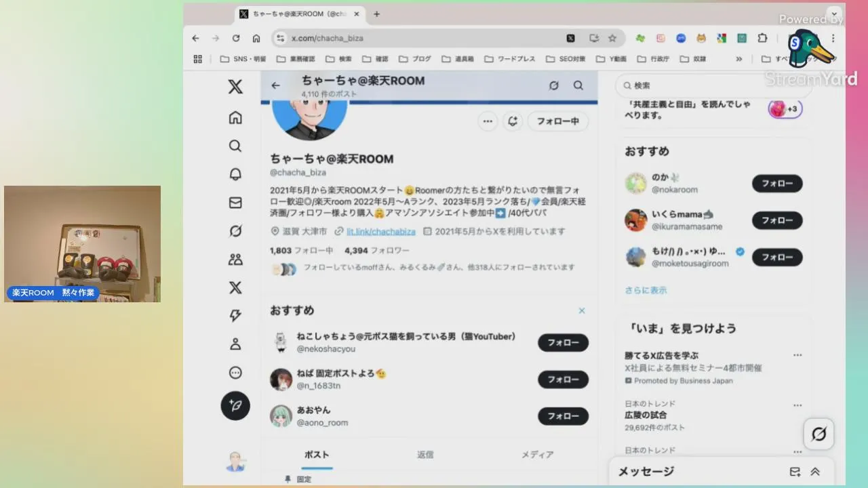This screenshot has height=488, width=868.
Task: Open 4,394 フォロワー followers list
Action: [377, 250]
